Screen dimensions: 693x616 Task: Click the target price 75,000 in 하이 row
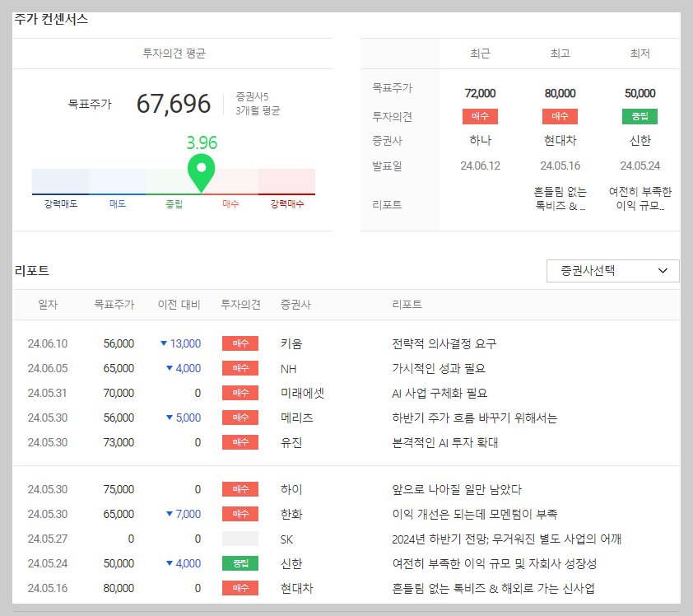119,489
